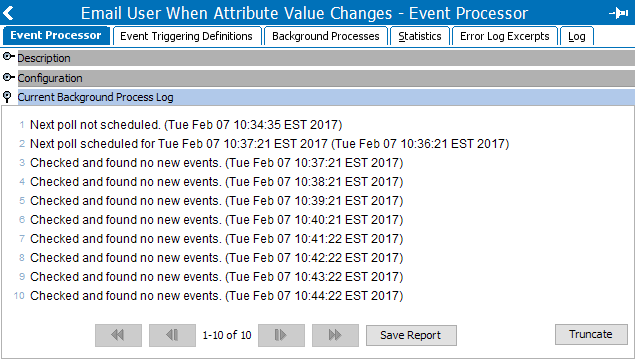The width and height of the screenshot is (635, 360).
Task: Click the back arrow in the title bar
Action: coord(8,13)
